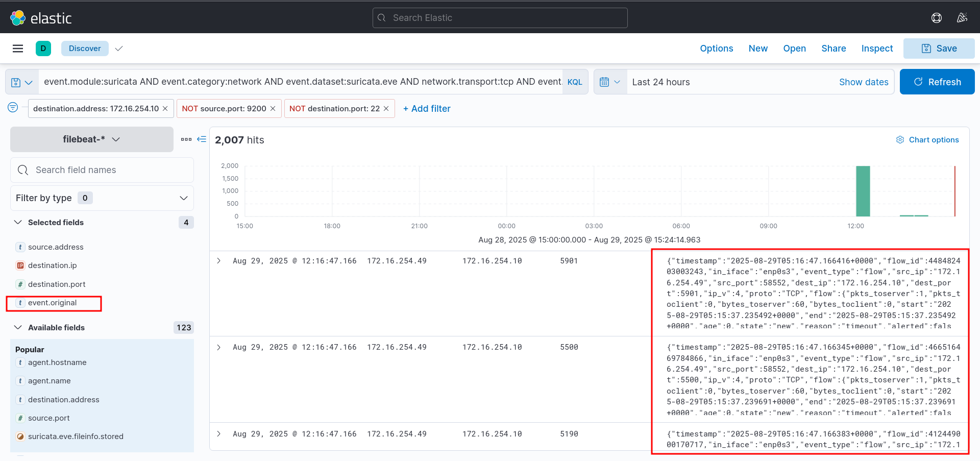
Task: Open the help menu icon
Action: point(936,18)
